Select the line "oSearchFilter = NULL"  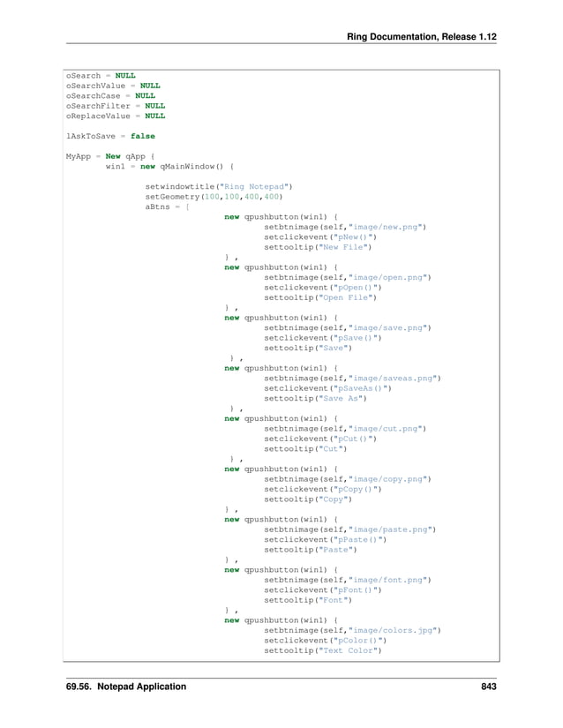tap(116, 106)
